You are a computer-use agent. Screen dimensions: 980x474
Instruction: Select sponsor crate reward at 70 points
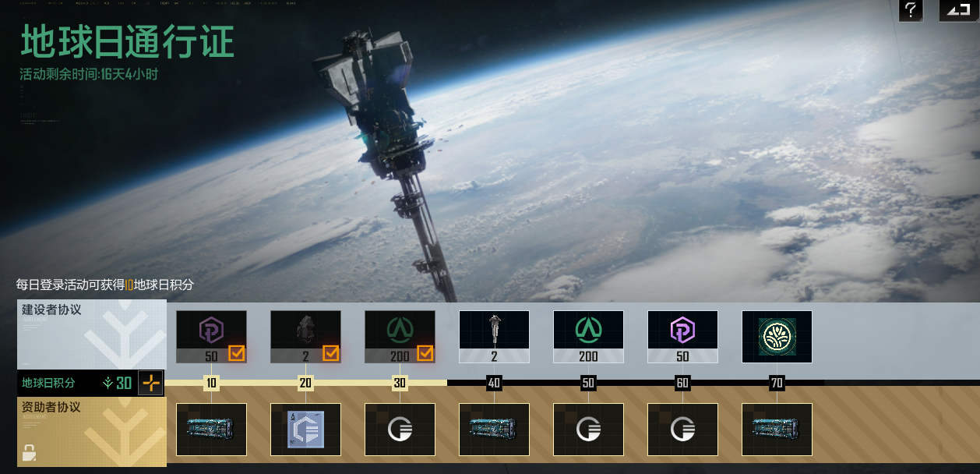click(777, 430)
